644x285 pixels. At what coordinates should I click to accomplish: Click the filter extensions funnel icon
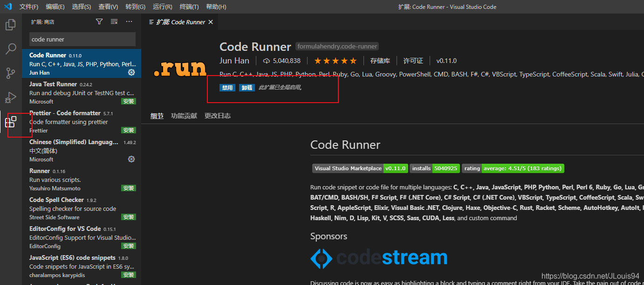[x=99, y=21]
